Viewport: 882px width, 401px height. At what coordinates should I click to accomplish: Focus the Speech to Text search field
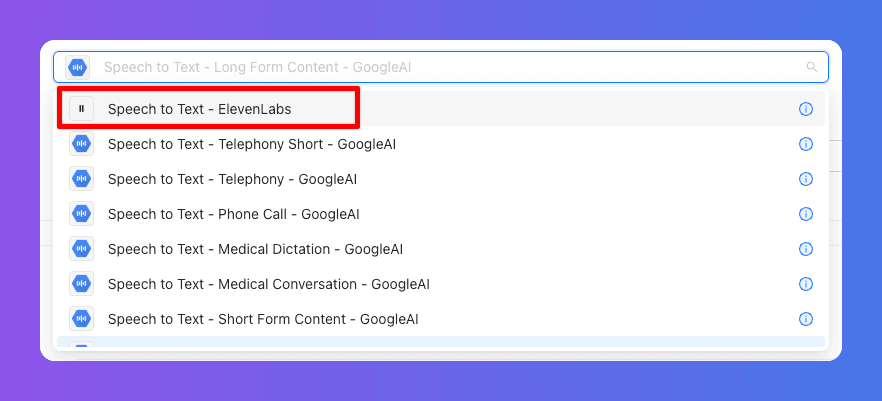pos(440,67)
